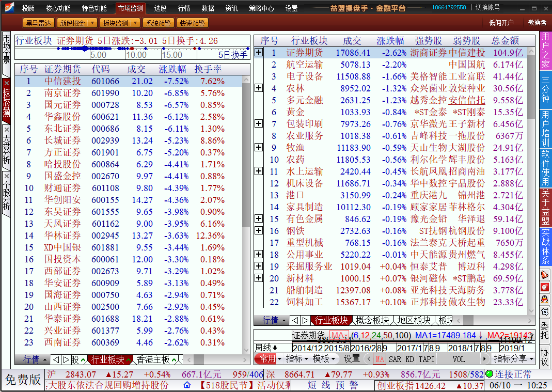The height and width of the screenshot is (392, 552).
Task: Open the 行情 menu in right panel
Action: click(274, 320)
